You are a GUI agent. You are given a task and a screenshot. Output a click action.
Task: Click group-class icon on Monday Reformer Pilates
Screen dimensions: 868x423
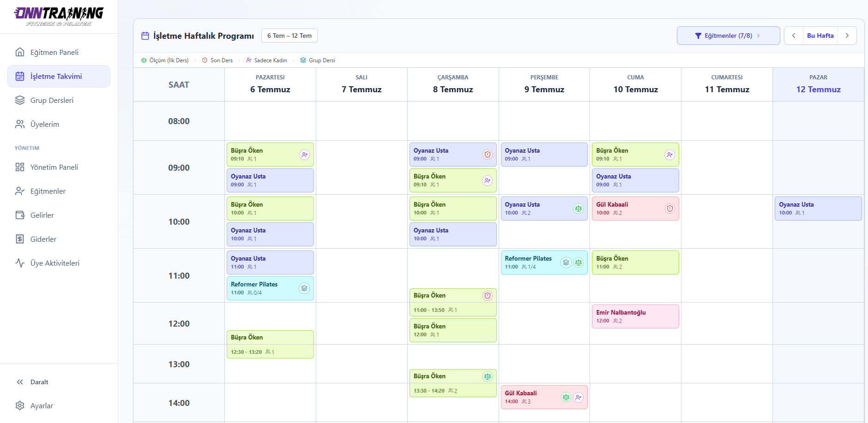pos(304,288)
